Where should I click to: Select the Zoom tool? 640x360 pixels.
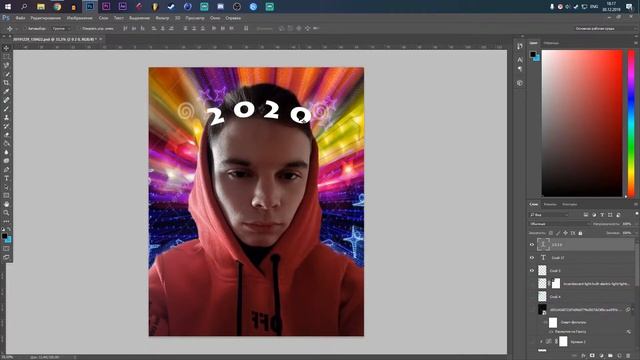6,213
